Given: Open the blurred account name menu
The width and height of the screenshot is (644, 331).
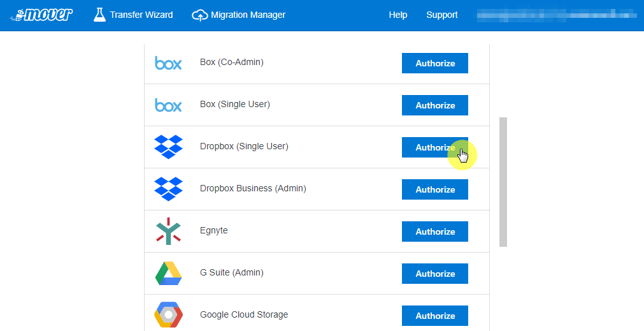Looking at the screenshot, I should (557, 15).
